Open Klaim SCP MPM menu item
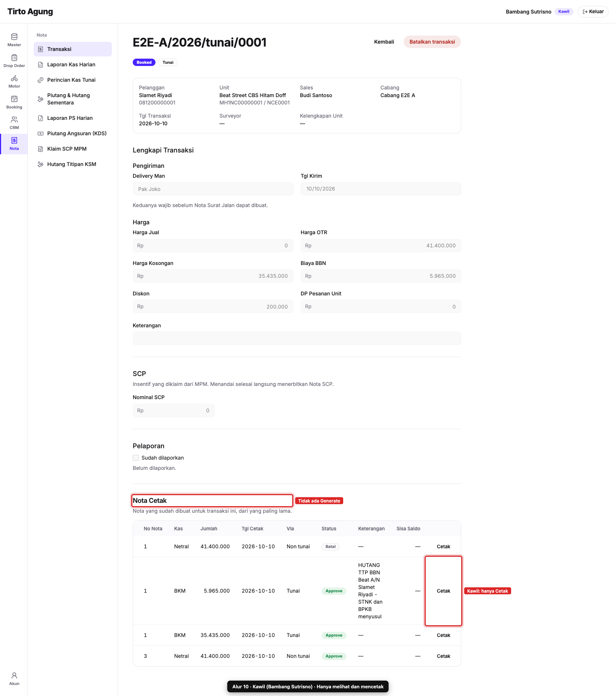 point(73,149)
